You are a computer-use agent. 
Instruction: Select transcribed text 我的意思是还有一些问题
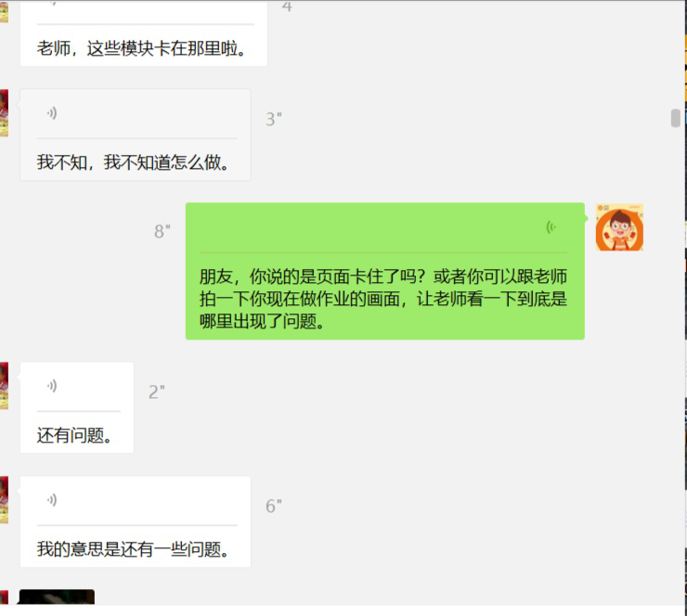tap(133, 549)
